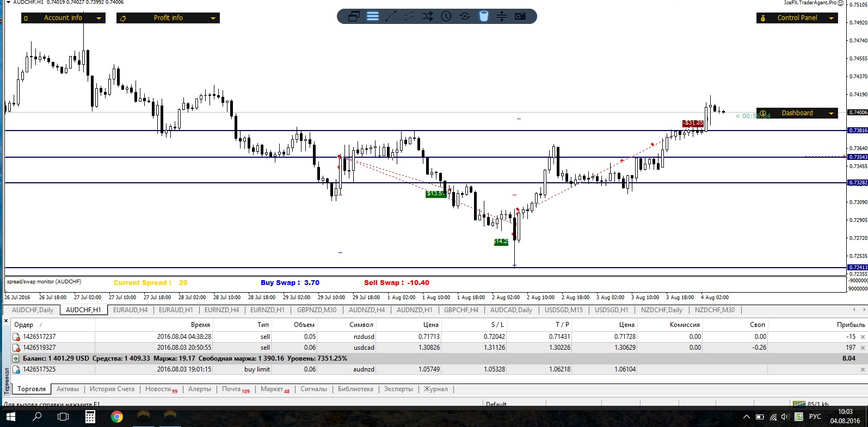Close the nzdusd sell order
The image size is (868, 427).
pyautogui.click(x=863, y=337)
